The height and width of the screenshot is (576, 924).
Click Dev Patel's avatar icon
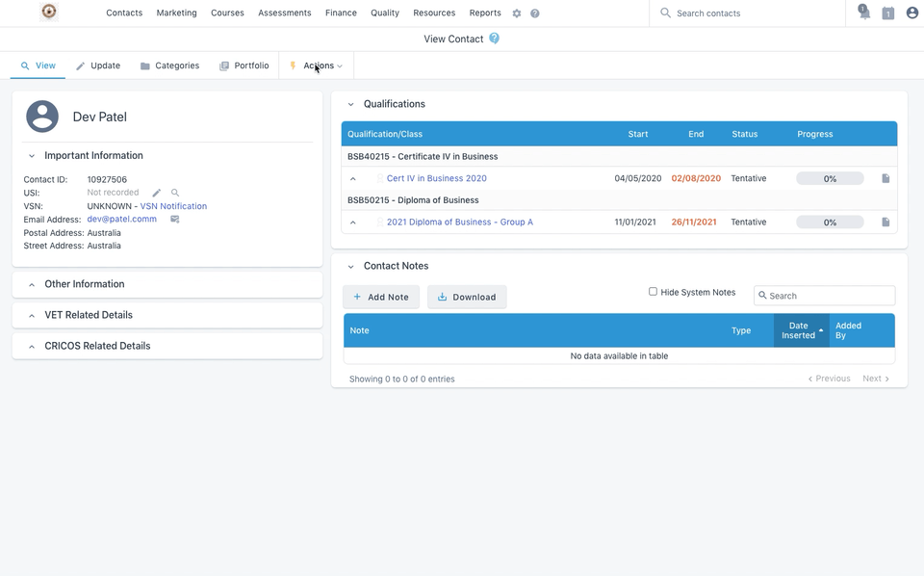point(42,117)
